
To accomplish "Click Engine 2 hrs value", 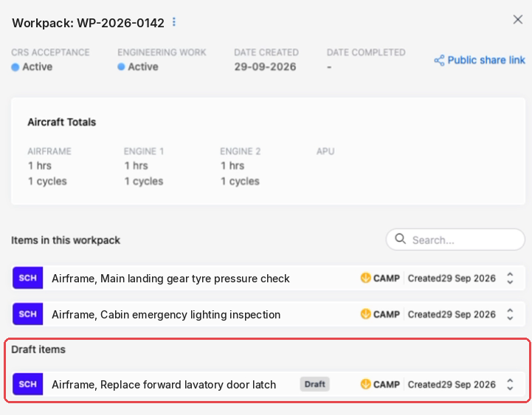I will [232, 166].
